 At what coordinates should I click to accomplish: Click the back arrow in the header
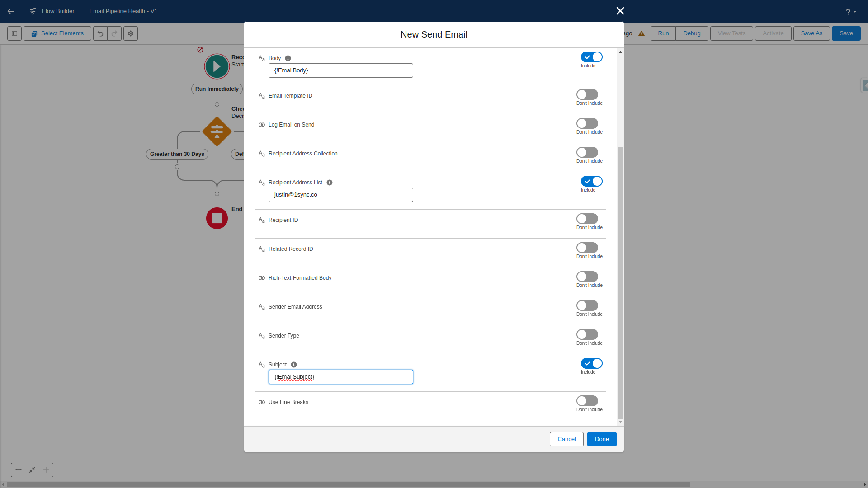coord(11,11)
